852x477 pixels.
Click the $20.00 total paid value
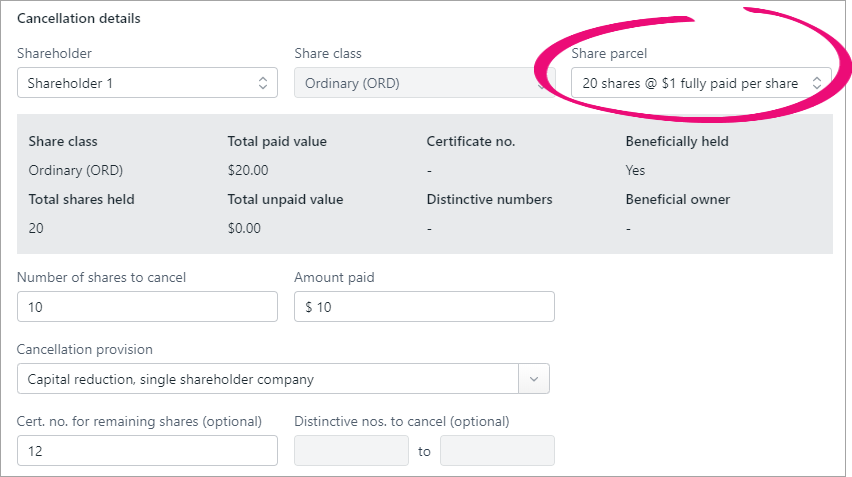pyautogui.click(x=248, y=170)
